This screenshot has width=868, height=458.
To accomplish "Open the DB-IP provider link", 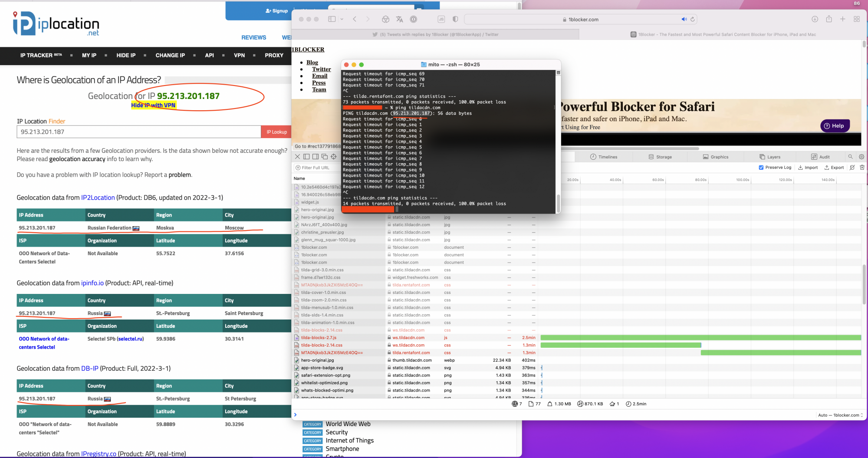I will click(90, 369).
